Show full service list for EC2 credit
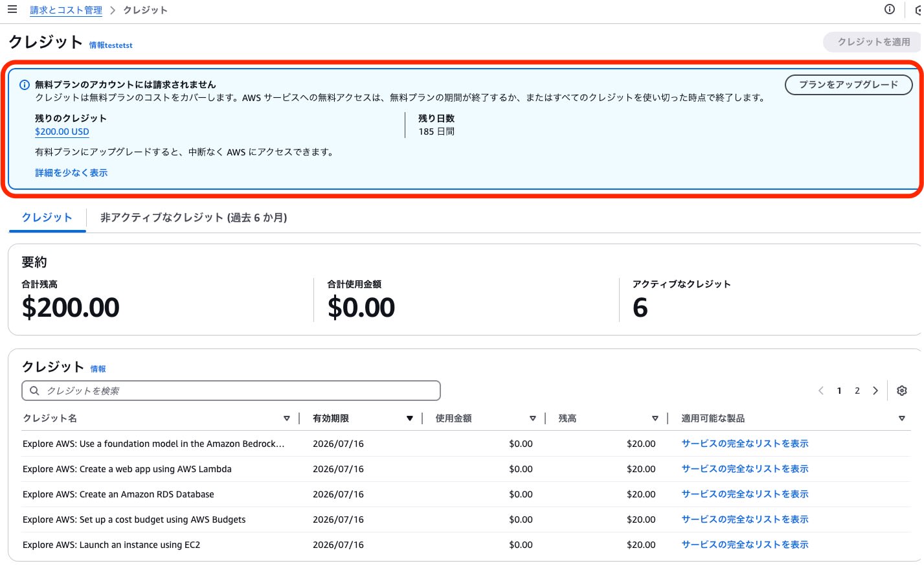Image resolution: width=924 pixels, height=581 pixels. [745, 545]
